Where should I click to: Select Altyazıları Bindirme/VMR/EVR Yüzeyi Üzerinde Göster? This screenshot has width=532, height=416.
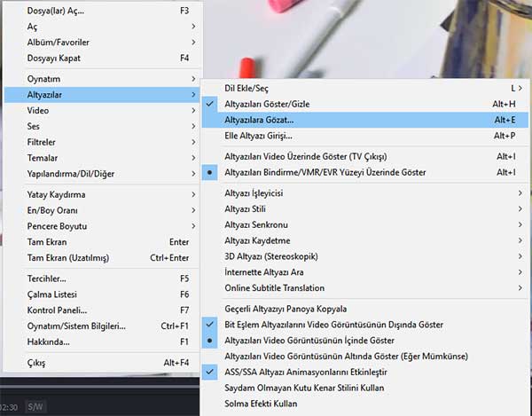[365, 172]
